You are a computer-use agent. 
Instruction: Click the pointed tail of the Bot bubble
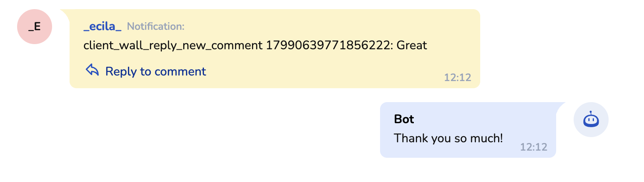tap(560, 106)
